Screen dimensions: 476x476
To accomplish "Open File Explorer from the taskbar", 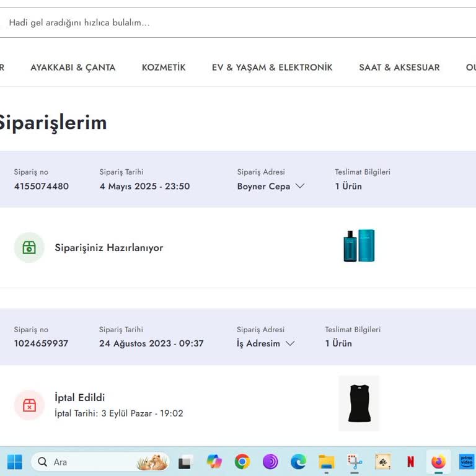I will 327,462.
